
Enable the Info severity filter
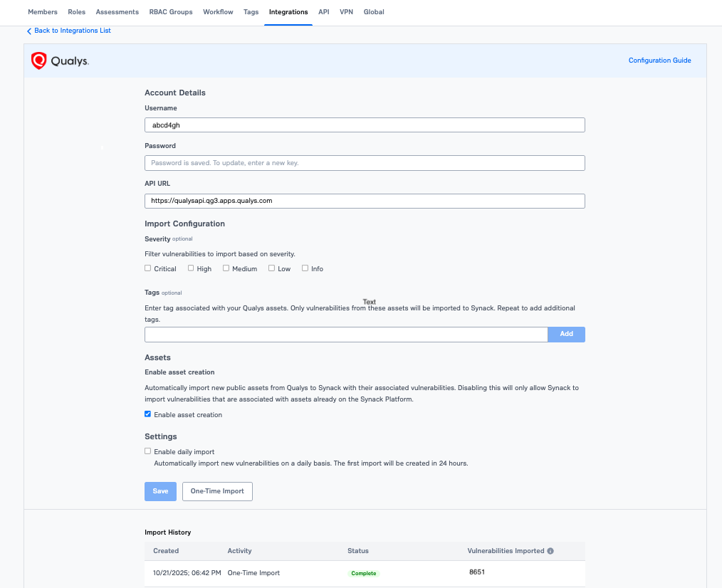305,268
